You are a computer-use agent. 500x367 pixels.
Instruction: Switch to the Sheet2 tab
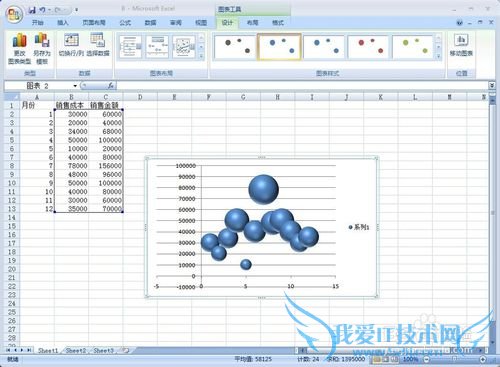(x=76, y=350)
